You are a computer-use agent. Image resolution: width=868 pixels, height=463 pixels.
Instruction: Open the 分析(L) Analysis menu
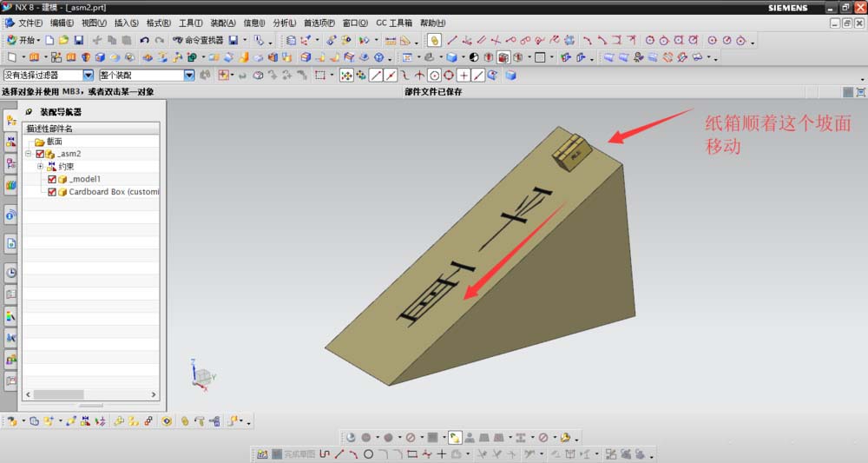[285, 23]
